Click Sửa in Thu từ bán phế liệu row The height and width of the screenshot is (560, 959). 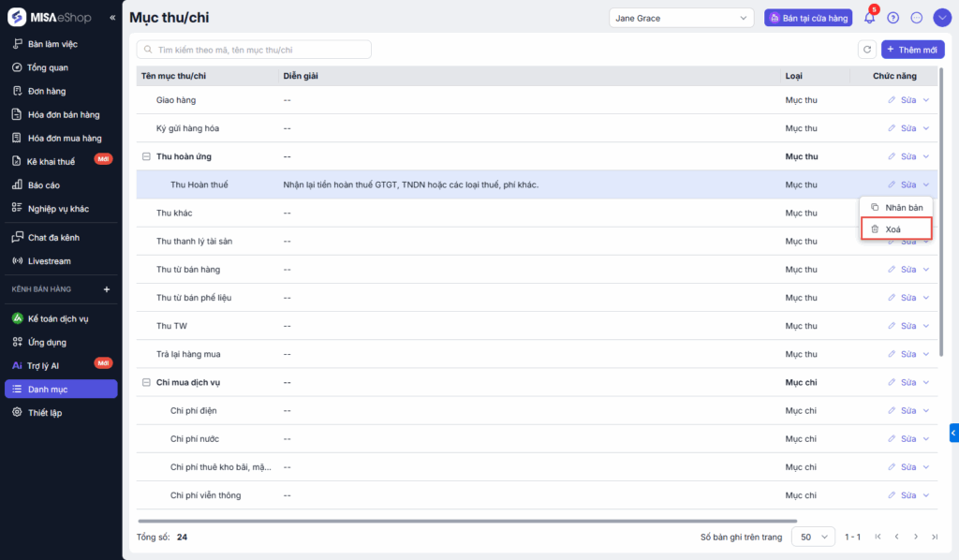[908, 298]
